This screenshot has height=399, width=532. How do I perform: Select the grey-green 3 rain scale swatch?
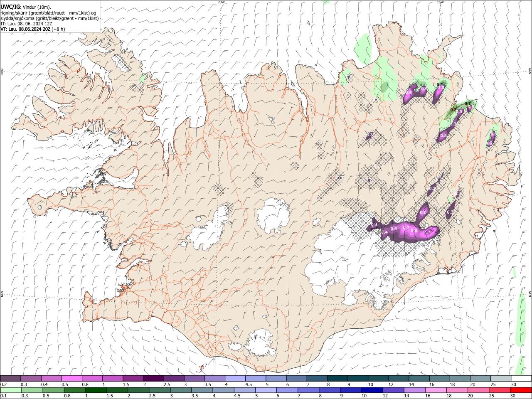(x=180, y=390)
